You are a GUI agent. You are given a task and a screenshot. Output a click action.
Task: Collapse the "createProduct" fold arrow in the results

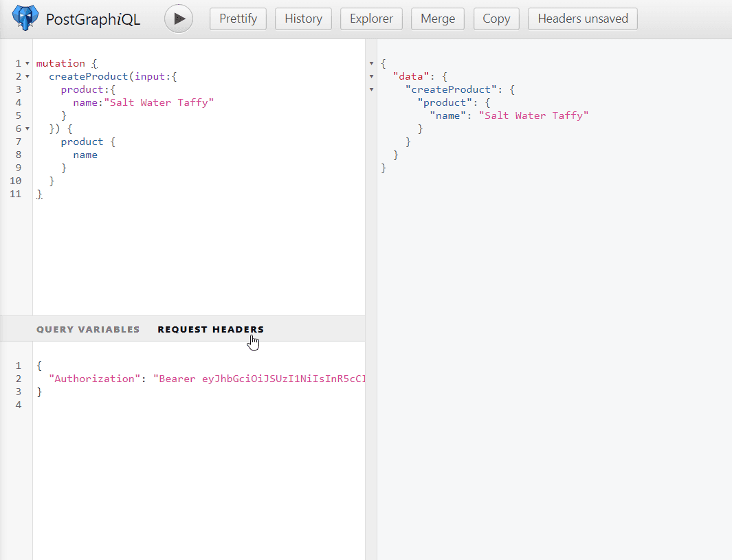coord(372,89)
